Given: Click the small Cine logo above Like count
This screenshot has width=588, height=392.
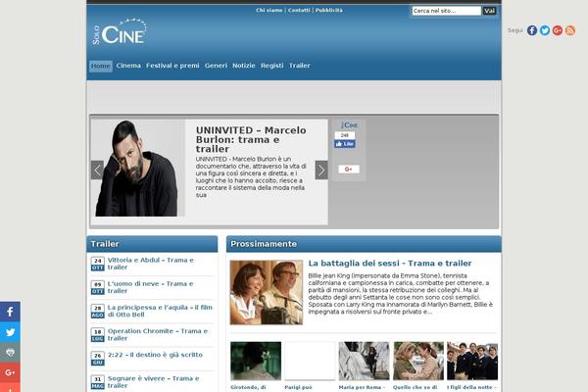Looking at the screenshot, I should (350, 124).
